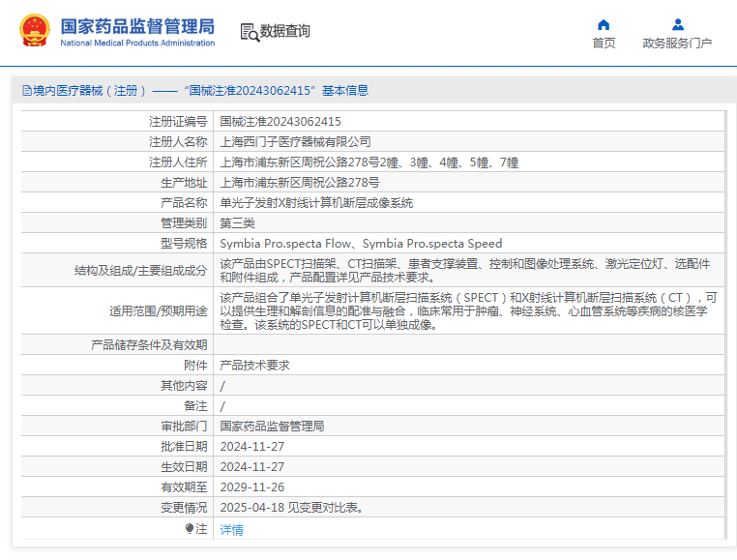Click production address 上海市浦东新区周祝公路278号
The image size is (737, 560).
tap(300, 183)
